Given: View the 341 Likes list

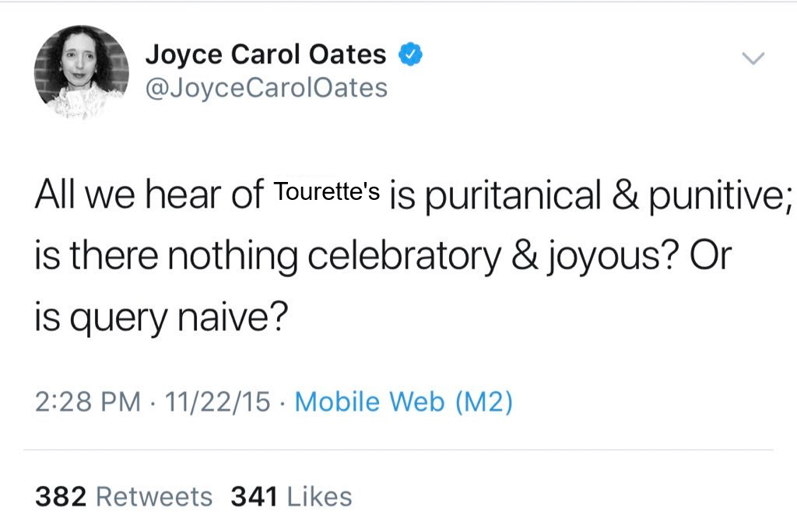Looking at the screenshot, I should tap(291, 496).
